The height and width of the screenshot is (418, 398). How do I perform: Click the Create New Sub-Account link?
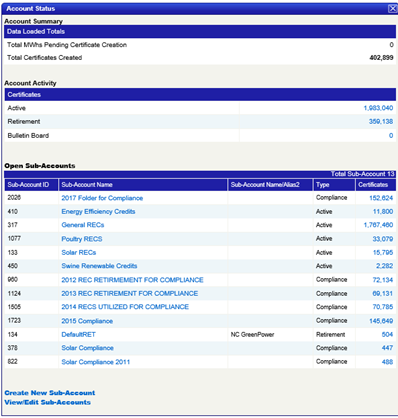(50, 393)
